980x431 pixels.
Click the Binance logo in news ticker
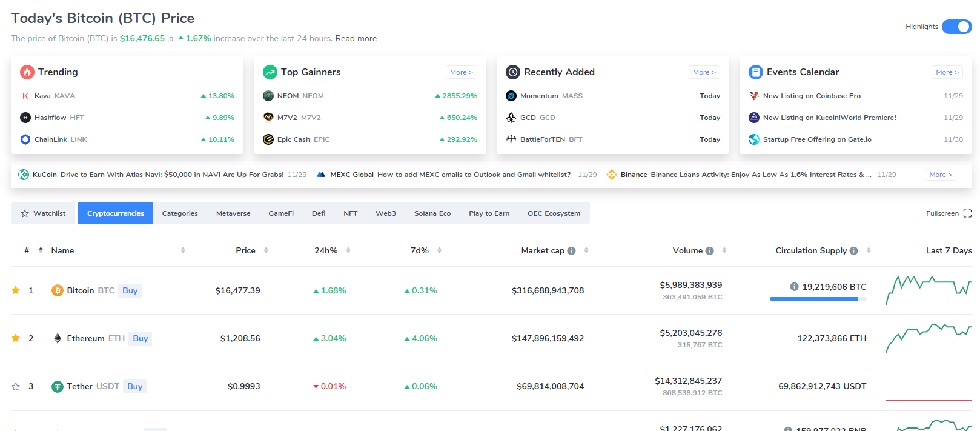pyautogui.click(x=612, y=175)
